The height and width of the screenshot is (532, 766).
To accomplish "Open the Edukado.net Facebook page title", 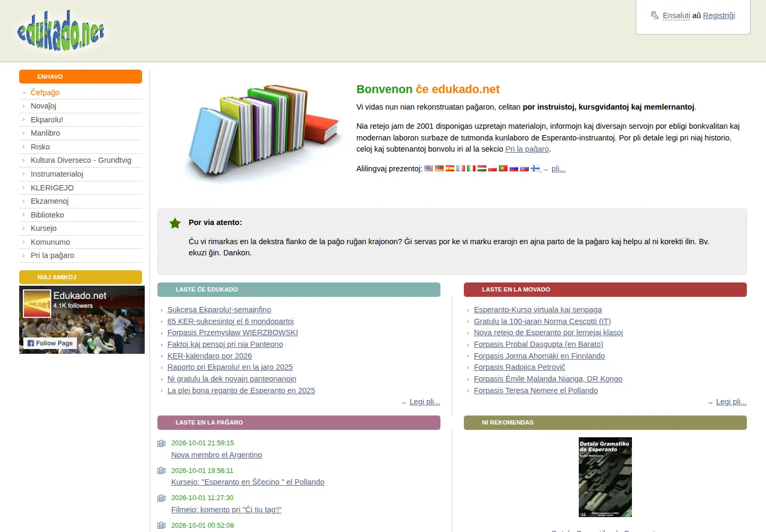I will tap(80, 296).
